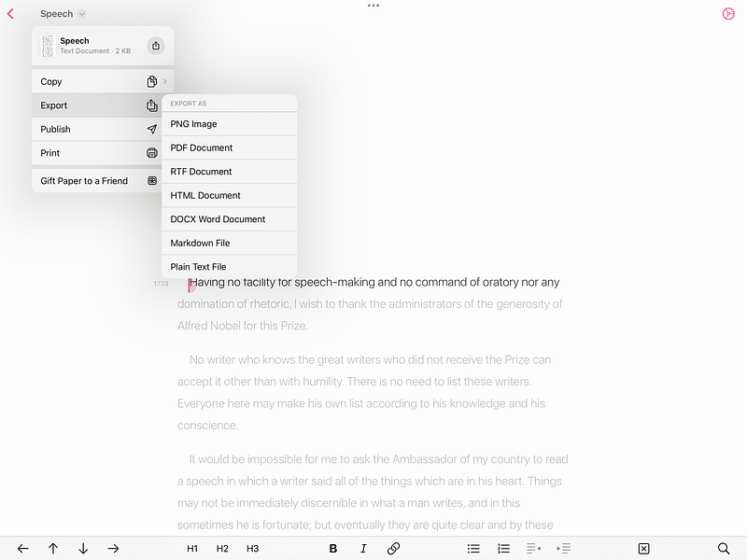Toggle italic formatting
Screen dimensions: 747x560
pyautogui.click(x=363, y=549)
